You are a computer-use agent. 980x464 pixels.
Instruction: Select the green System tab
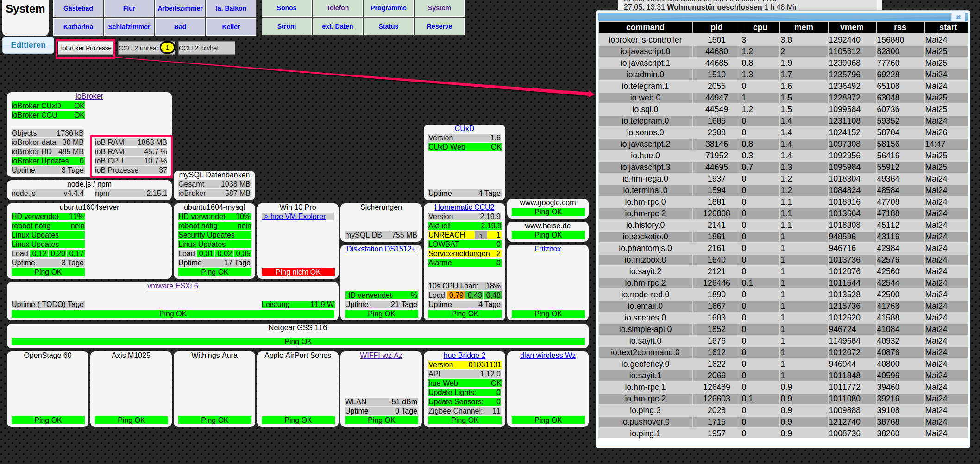pyautogui.click(x=440, y=8)
